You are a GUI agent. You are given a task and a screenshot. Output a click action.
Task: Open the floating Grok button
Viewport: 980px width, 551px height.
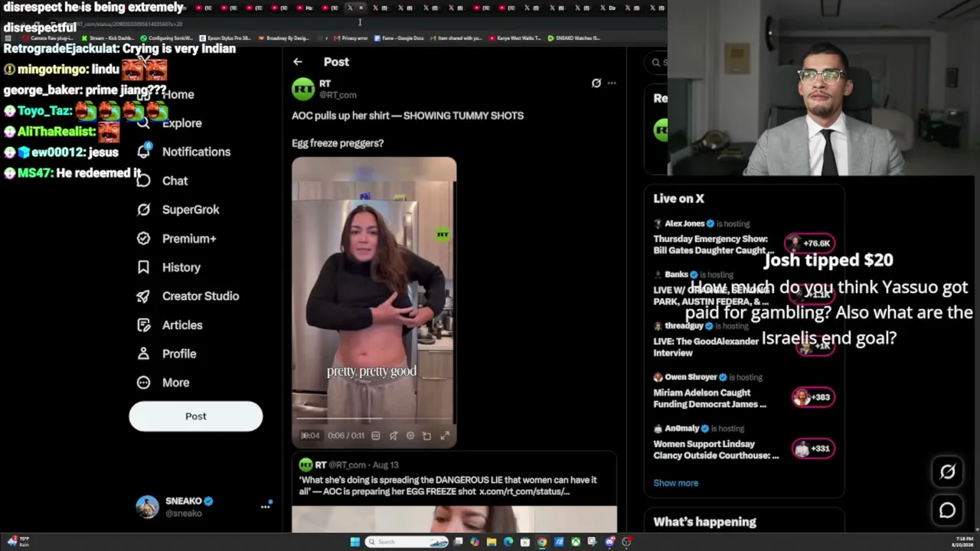click(x=947, y=472)
